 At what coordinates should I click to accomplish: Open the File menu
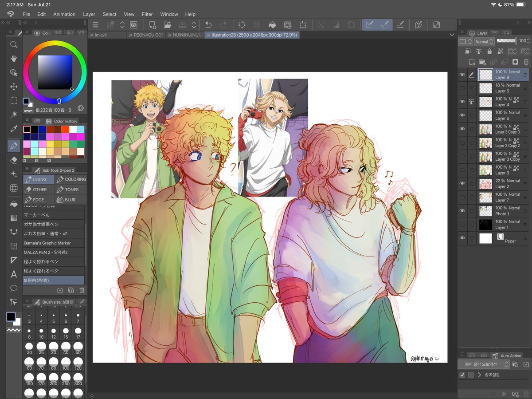(x=26, y=14)
